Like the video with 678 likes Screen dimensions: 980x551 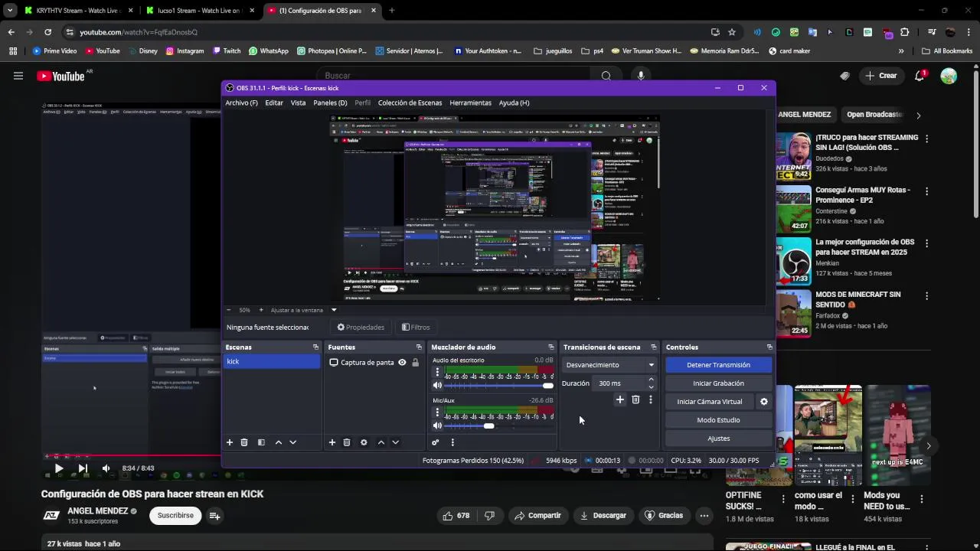(456, 516)
